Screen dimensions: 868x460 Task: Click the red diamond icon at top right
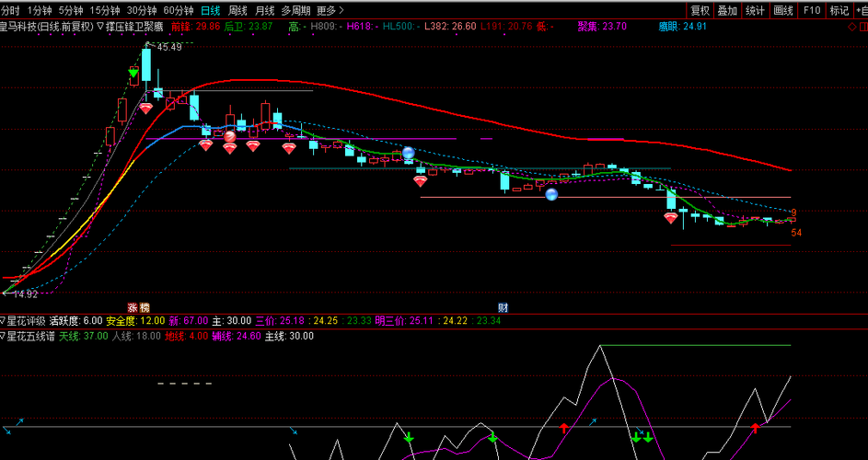[x=851, y=27]
